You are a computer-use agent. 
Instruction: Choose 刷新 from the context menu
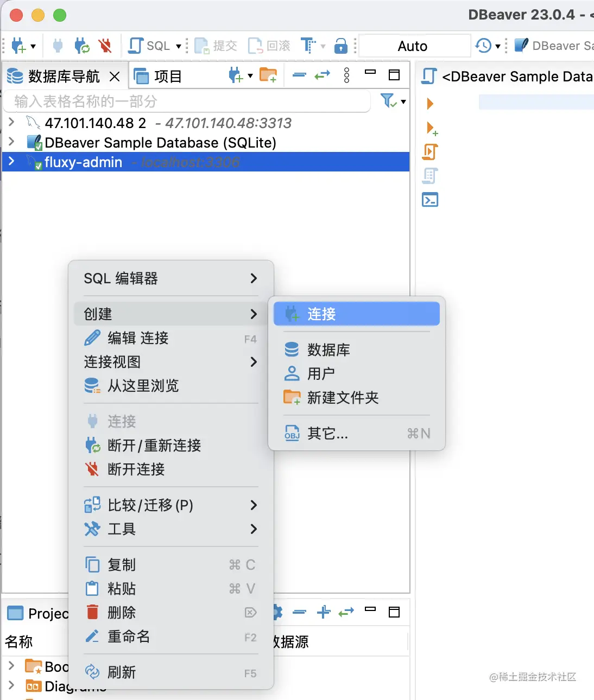click(171, 672)
